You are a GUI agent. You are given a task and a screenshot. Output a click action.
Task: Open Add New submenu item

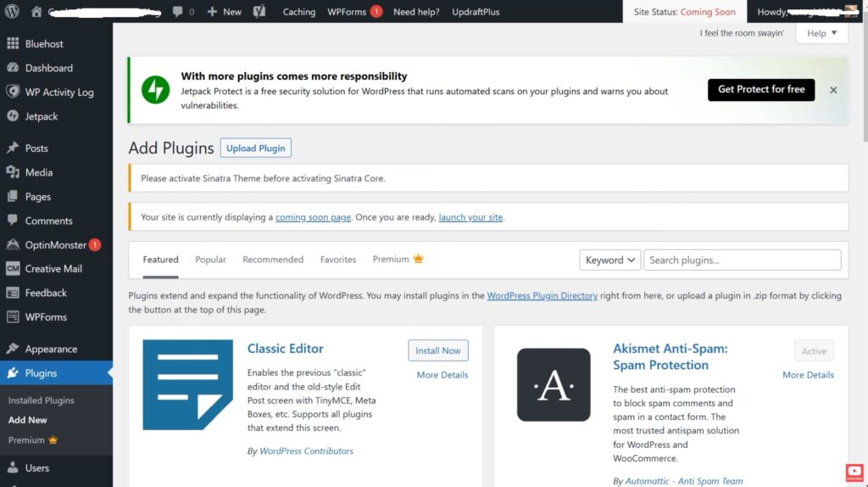[28, 420]
